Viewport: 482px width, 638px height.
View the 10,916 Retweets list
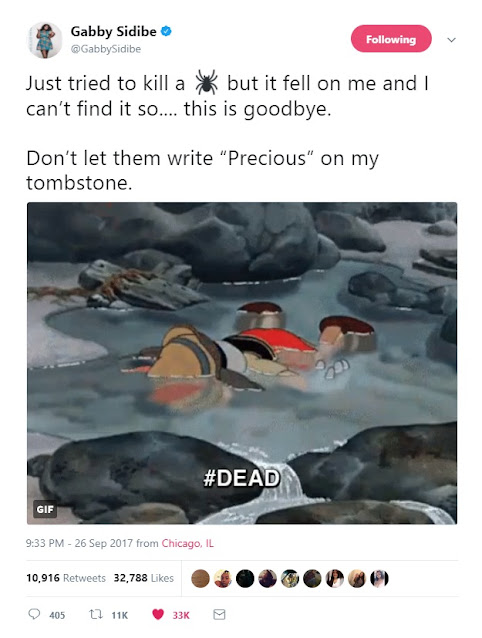(66, 578)
